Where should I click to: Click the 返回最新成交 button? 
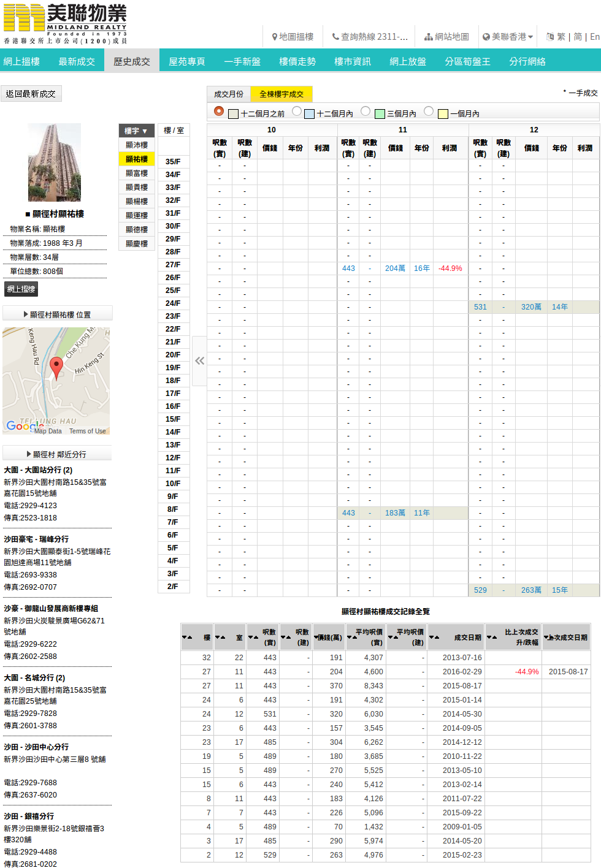click(31, 93)
